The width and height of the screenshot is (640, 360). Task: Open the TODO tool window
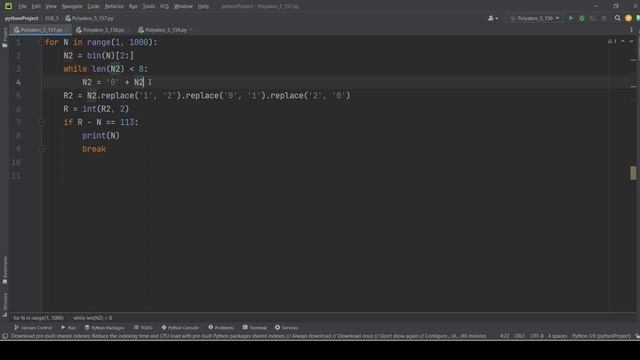point(143,327)
